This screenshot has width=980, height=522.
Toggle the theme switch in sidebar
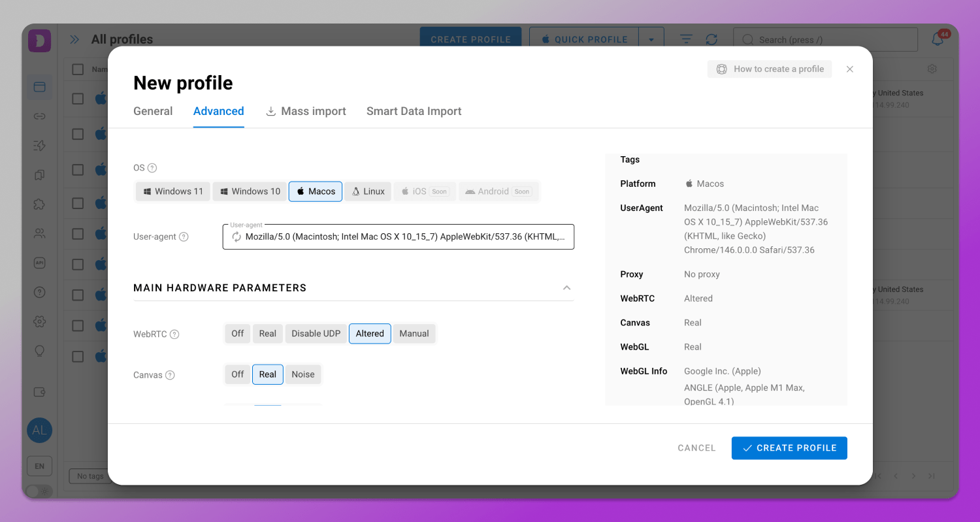click(x=38, y=491)
